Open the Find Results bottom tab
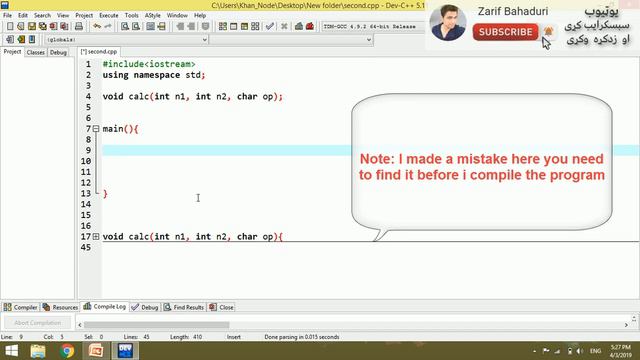This screenshot has height=360, width=640. coord(184,307)
